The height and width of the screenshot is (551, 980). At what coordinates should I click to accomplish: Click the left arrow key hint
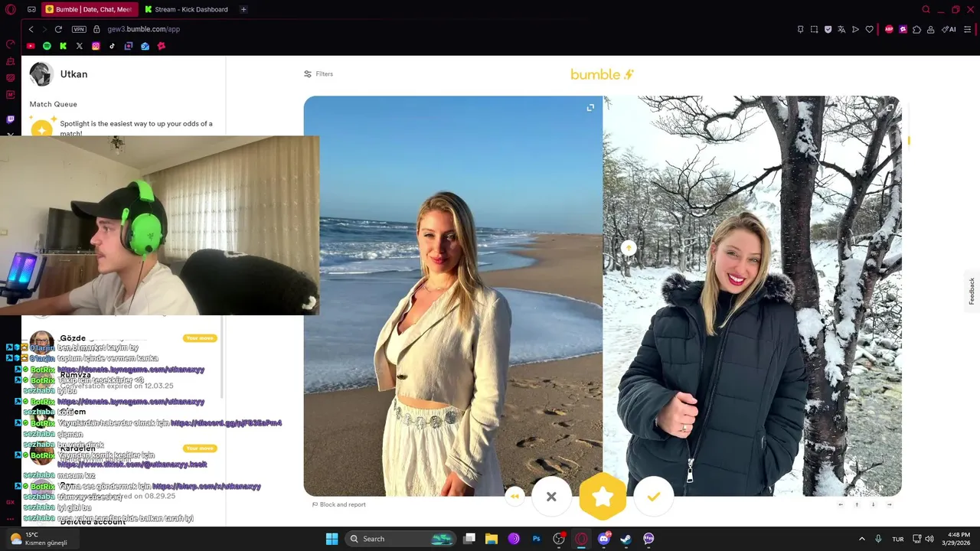(x=841, y=505)
